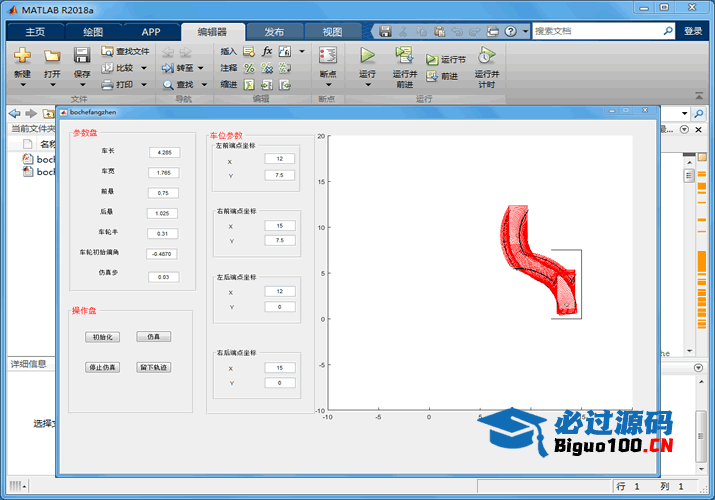
Task: Click the 登录 sign-in link
Action: 693,31
